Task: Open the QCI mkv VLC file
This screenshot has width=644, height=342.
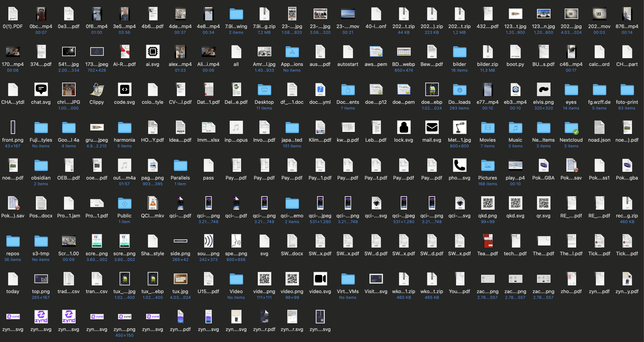Action: click(152, 203)
